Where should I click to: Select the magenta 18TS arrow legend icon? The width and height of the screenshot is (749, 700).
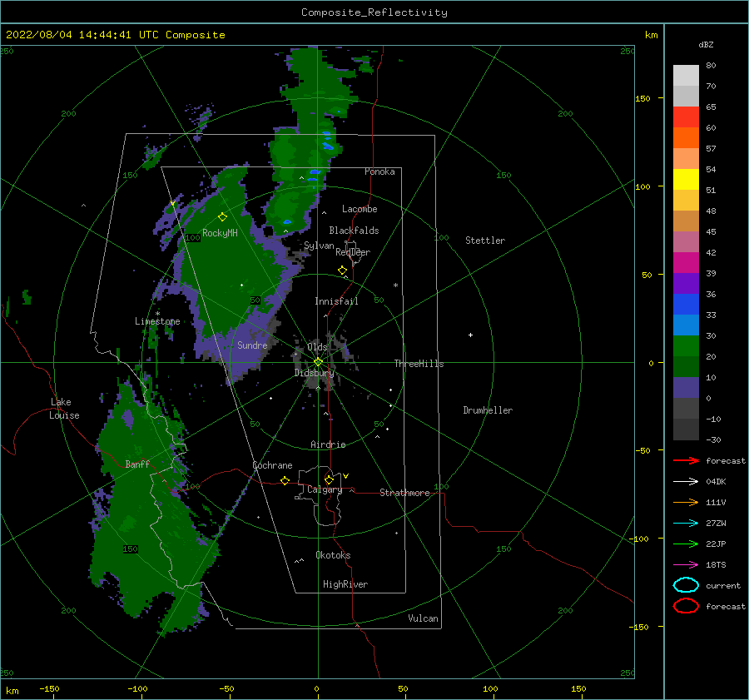point(686,565)
